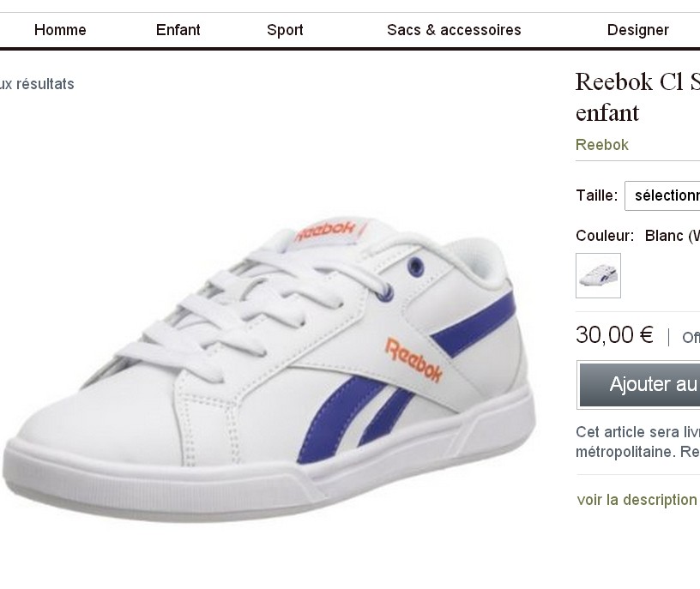Open the voir la description link
Viewport: 700px width, 589px height.
(637, 500)
